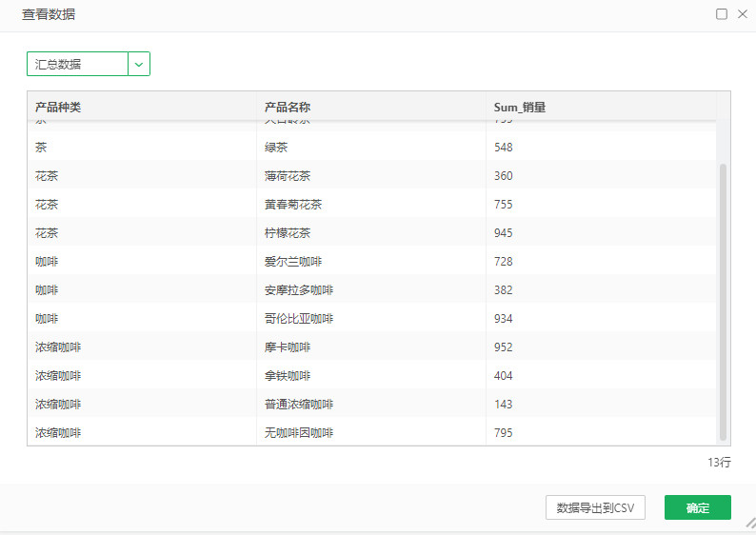This screenshot has width=756, height=535.
Task: Maximize the 查看数据 dialog window
Action: point(722,14)
